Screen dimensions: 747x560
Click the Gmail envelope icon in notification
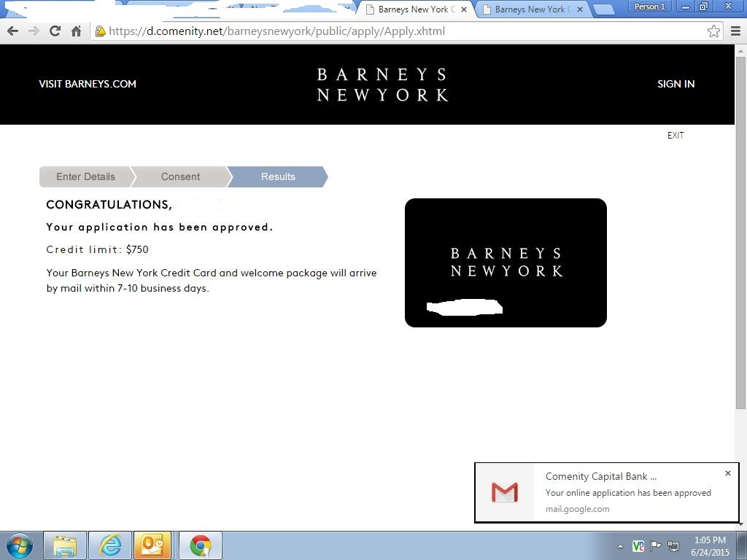click(x=505, y=492)
